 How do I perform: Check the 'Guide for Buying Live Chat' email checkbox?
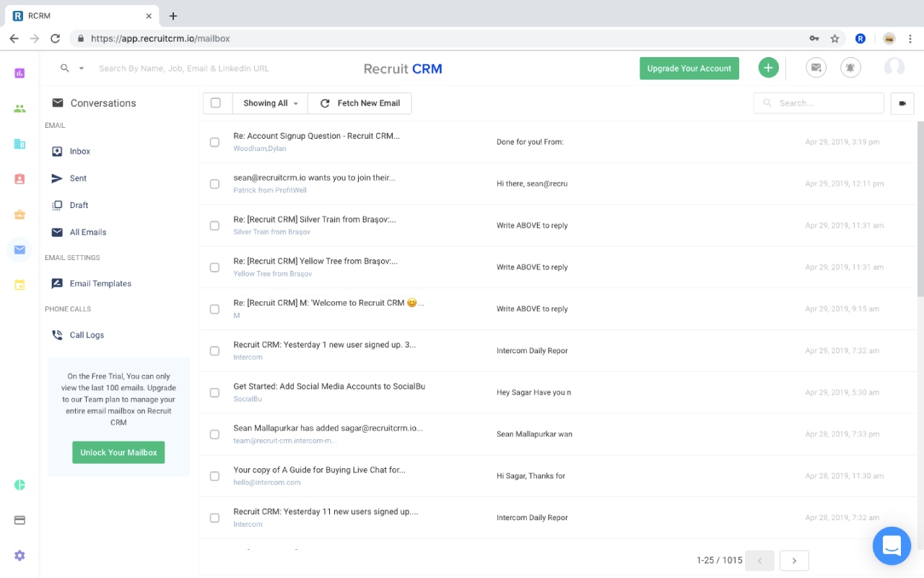214,476
